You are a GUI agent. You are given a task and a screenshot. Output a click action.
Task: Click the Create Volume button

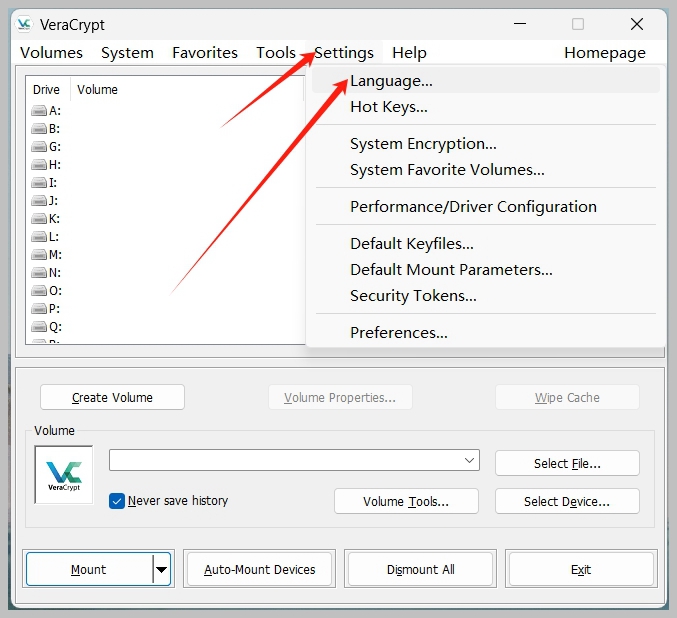112,397
